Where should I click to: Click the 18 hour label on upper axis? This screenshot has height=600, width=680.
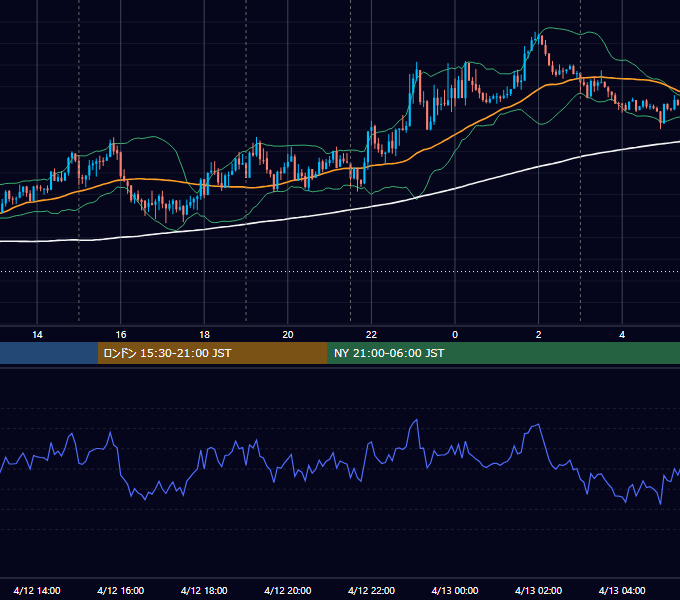[x=204, y=335]
